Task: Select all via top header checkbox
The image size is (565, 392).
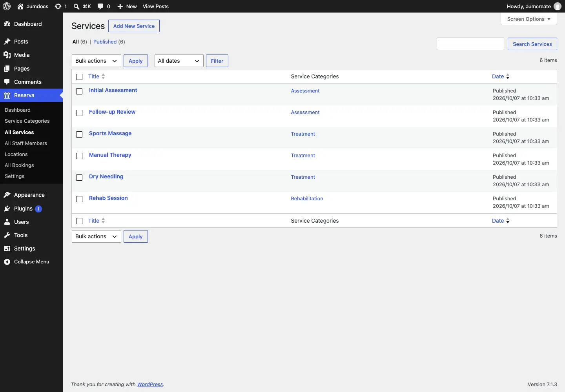Action: pos(79,77)
